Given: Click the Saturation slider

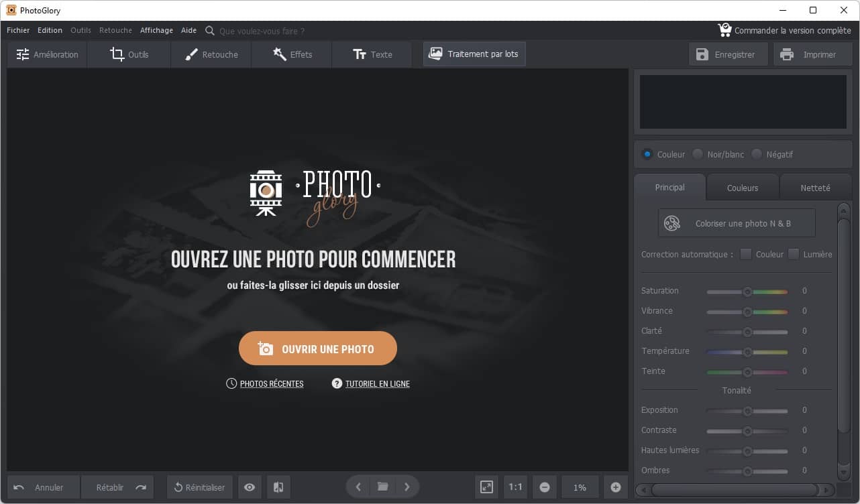Looking at the screenshot, I should coord(747,292).
